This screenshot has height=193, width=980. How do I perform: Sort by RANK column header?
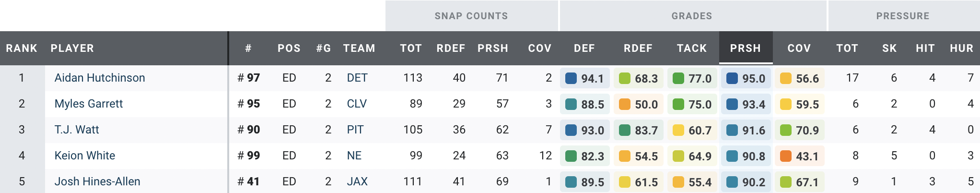click(22, 48)
